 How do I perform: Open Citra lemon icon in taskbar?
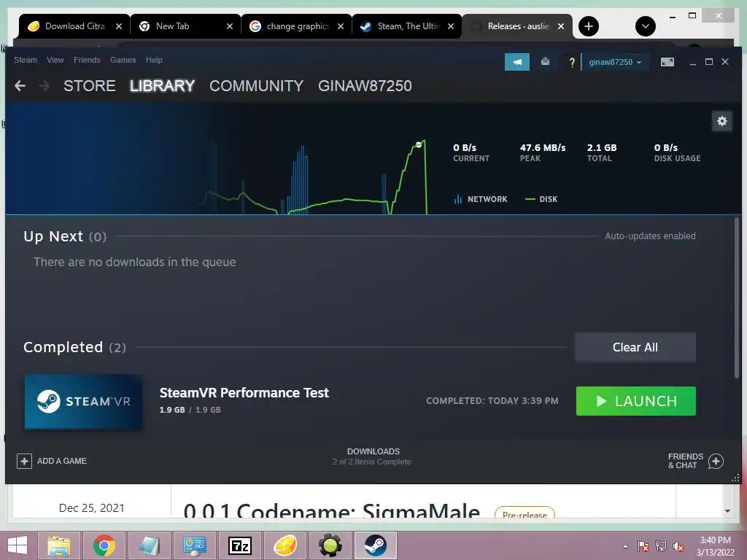[x=285, y=545]
